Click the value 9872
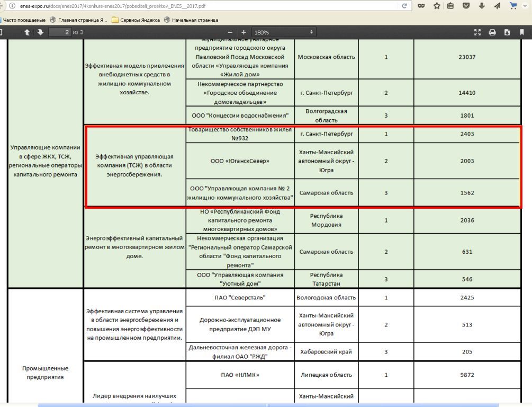This screenshot has height=407, width=532. (467, 375)
